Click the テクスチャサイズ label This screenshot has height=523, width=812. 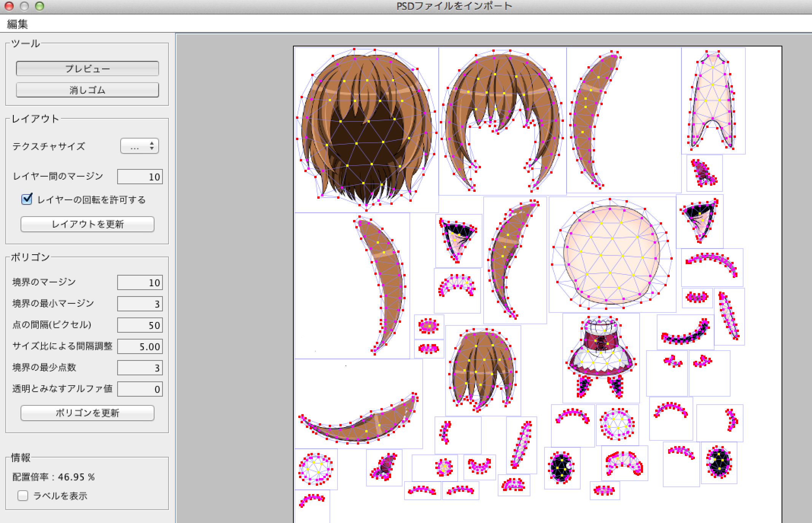[49, 146]
